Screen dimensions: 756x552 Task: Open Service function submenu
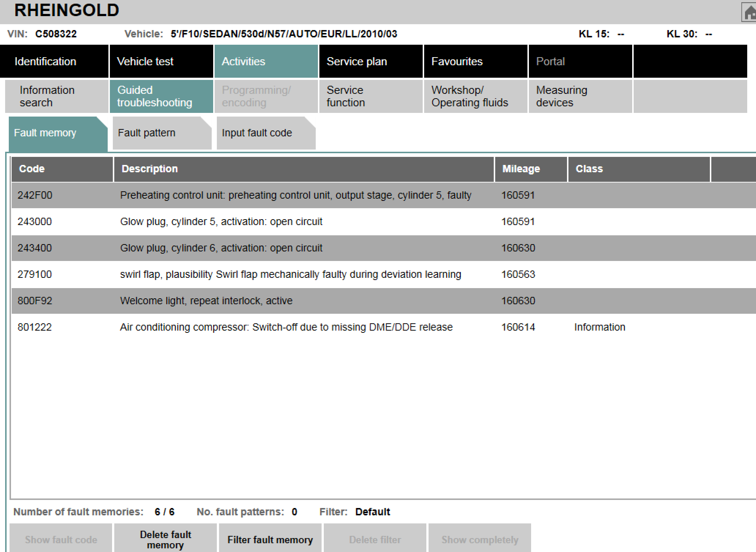click(x=371, y=96)
